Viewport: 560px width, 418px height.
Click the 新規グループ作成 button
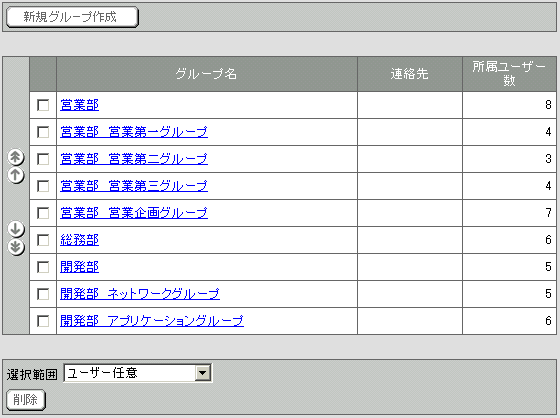point(72,17)
